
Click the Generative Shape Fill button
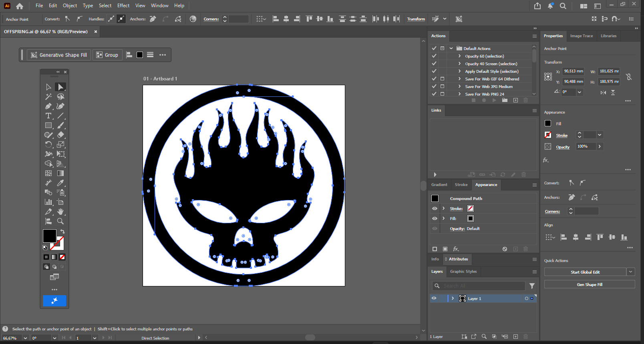pyautogui.click(x=59, y=55)
